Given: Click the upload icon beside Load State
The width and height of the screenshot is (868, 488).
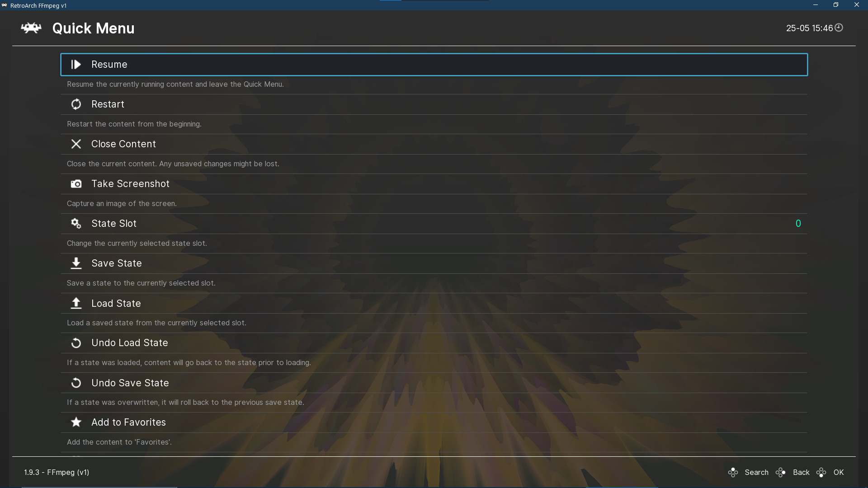Looking at the screenshot, I should pos(76,303).
